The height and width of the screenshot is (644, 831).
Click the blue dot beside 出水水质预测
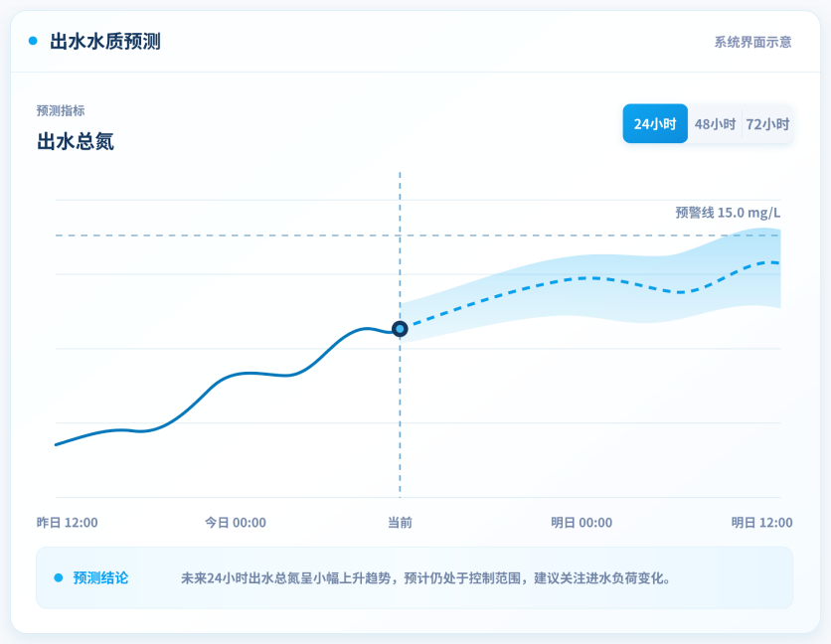(33, 41)
